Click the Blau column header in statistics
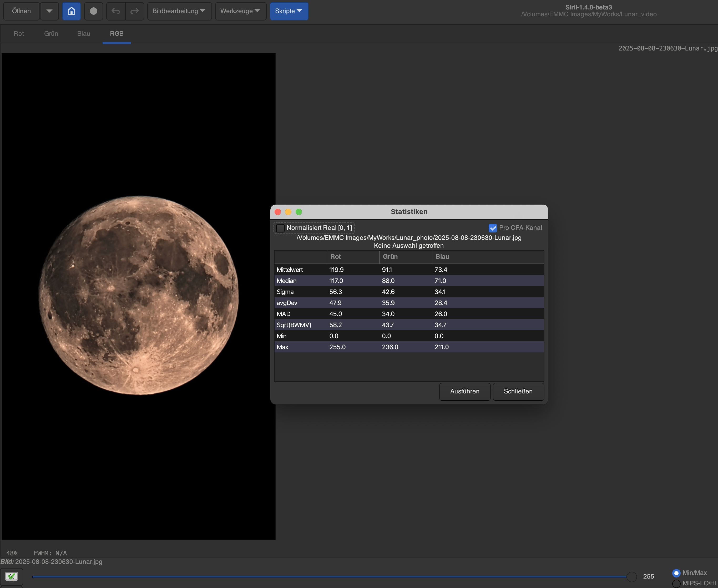Image resolution: width=718 pixels, height=588 pixels. tap(488, 257)
